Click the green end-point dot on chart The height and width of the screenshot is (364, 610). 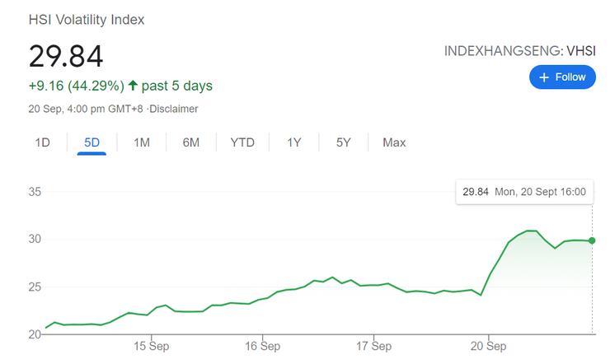592,240
